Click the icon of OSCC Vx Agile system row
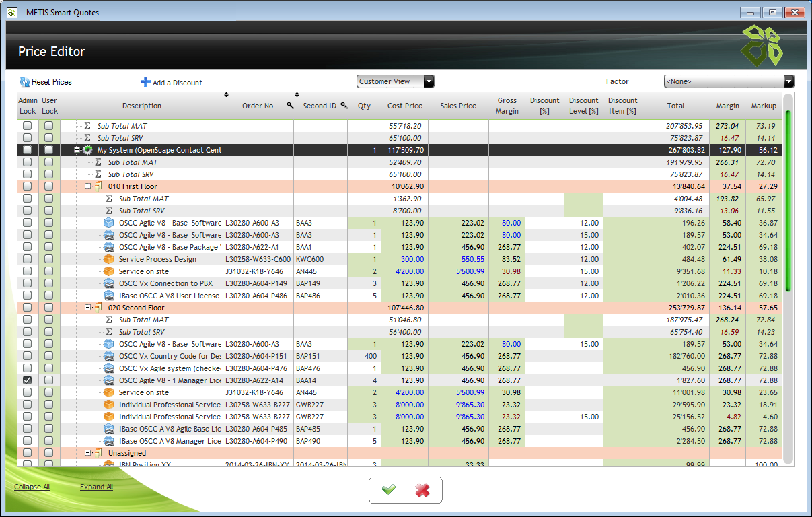This screenshot has height=517, width=812. [108, 368]
